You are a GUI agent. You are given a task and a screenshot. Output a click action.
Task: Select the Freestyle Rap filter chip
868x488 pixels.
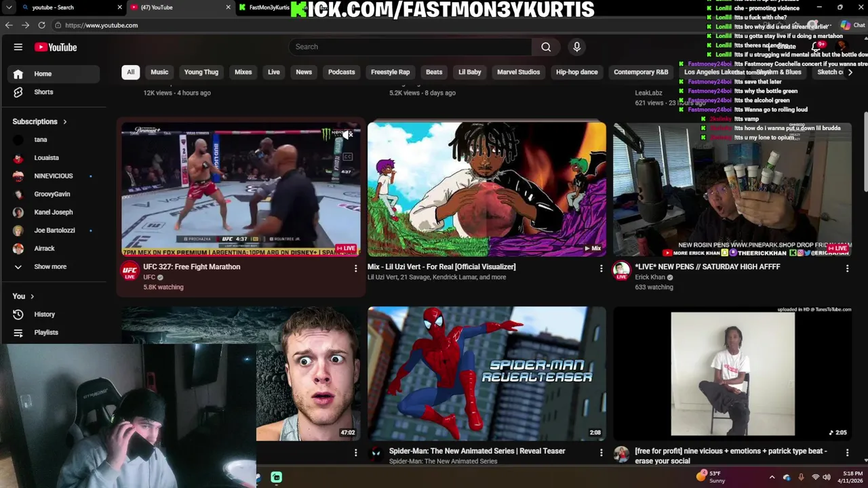point(390,72)
